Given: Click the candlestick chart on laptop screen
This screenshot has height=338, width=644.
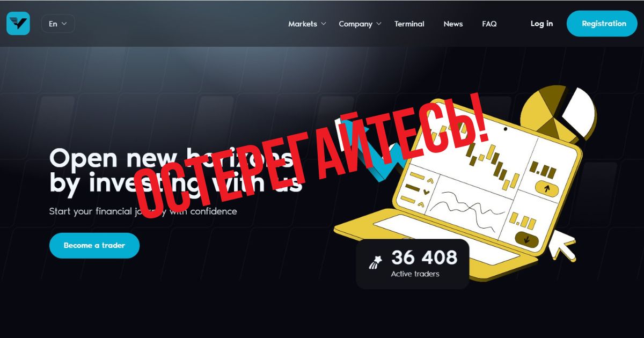Looking at the screenshot, I should tap(491, 164).
